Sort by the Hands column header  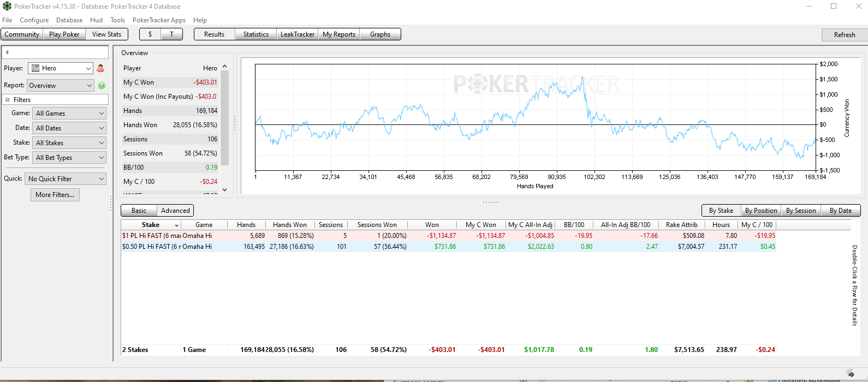tap(246, 225)
